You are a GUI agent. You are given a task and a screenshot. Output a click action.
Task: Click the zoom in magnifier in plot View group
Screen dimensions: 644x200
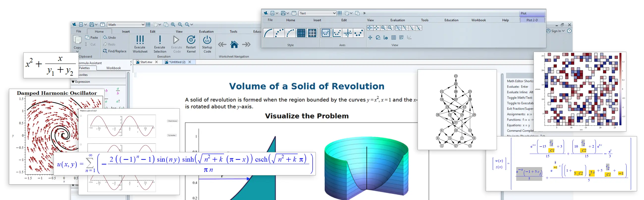(x=383, y=28)
